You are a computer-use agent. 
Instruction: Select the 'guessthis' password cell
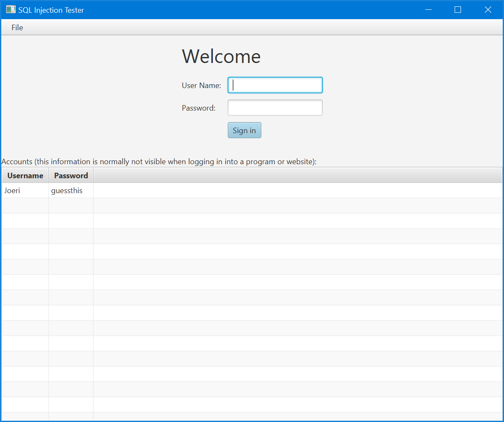[x=71, y=191]
